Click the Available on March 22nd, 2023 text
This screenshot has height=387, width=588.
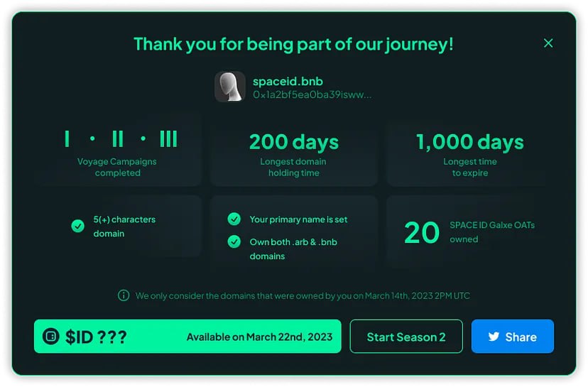point(259,337)
